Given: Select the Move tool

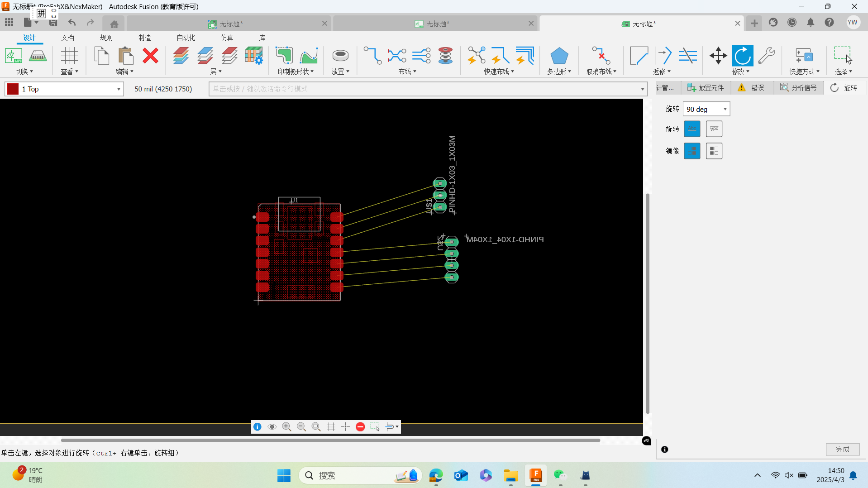Looking at the screenshot, I should pyautogui.click(x=718, y=56).
